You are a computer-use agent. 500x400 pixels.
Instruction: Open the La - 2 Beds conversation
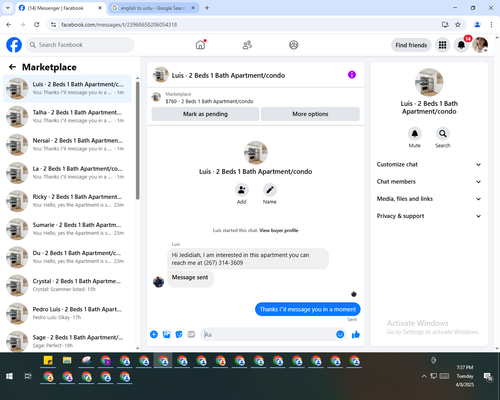click(x=67, y=173)
